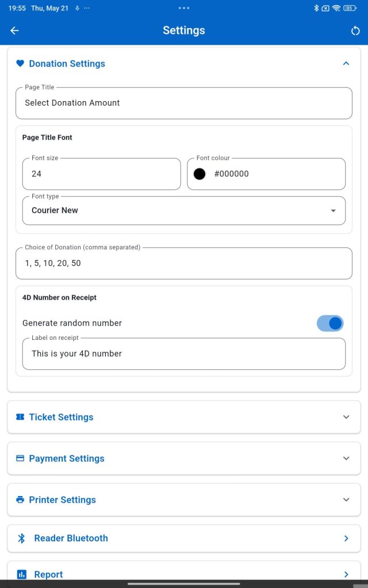This screenshot has width=368, height=588.
Task: Collapse the Donation Settings section chevron
Action: tap(346, 63)
